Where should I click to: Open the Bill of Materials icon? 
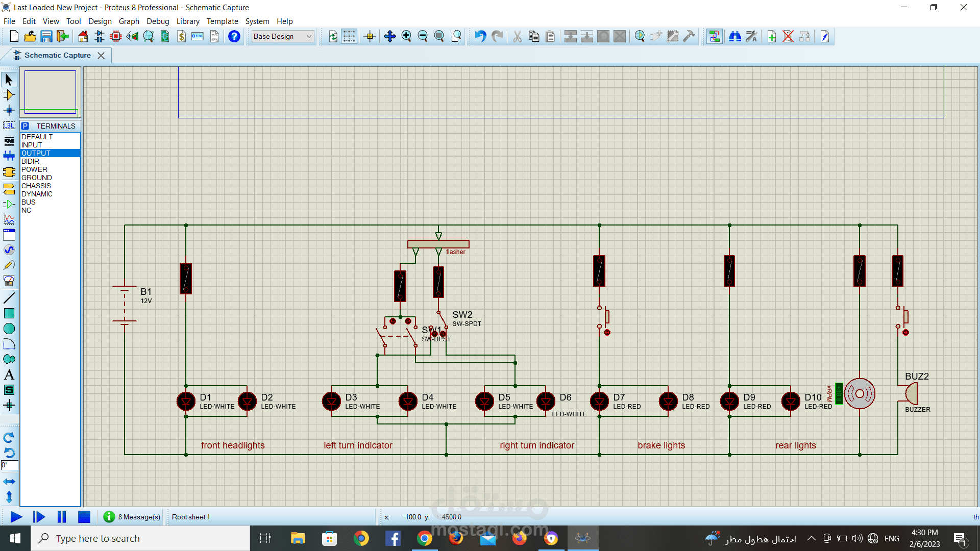[182, 36]
